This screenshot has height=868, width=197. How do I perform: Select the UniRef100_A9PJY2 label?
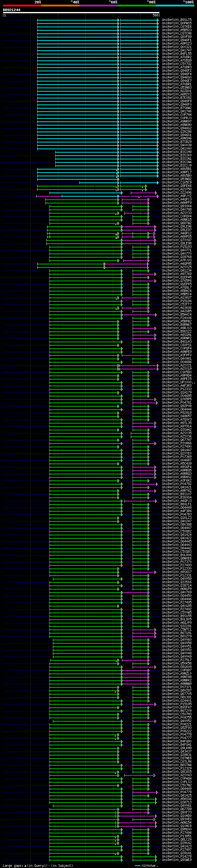point(177,196)
